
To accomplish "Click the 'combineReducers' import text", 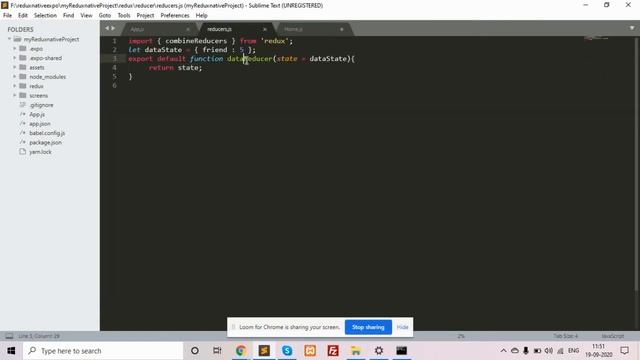I will coord(196,41).
